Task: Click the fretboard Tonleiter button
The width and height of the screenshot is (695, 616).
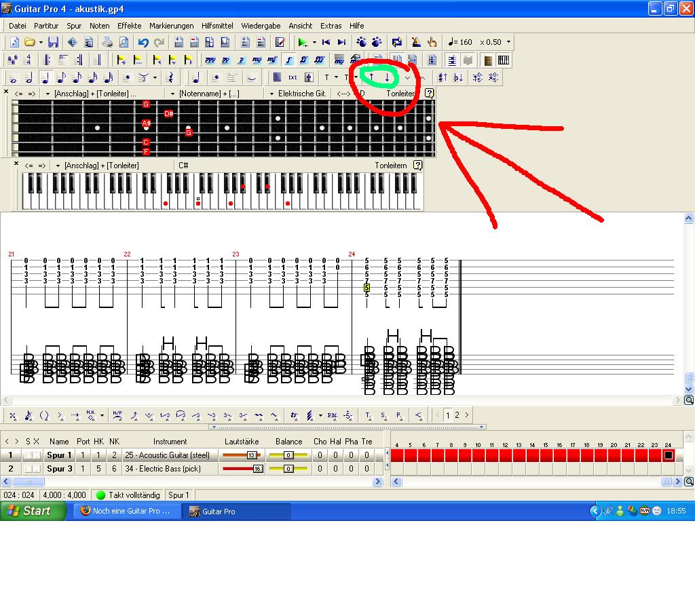Action: 400,94
